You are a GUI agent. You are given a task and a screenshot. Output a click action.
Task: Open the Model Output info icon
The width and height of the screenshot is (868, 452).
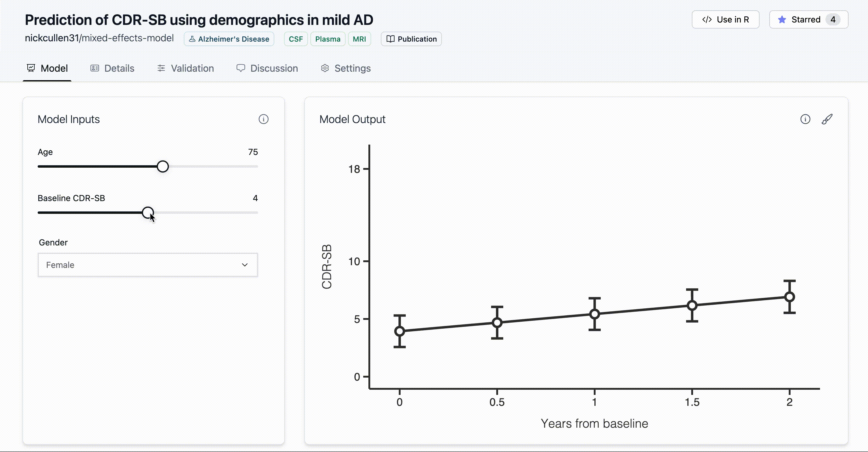[805, 119]
